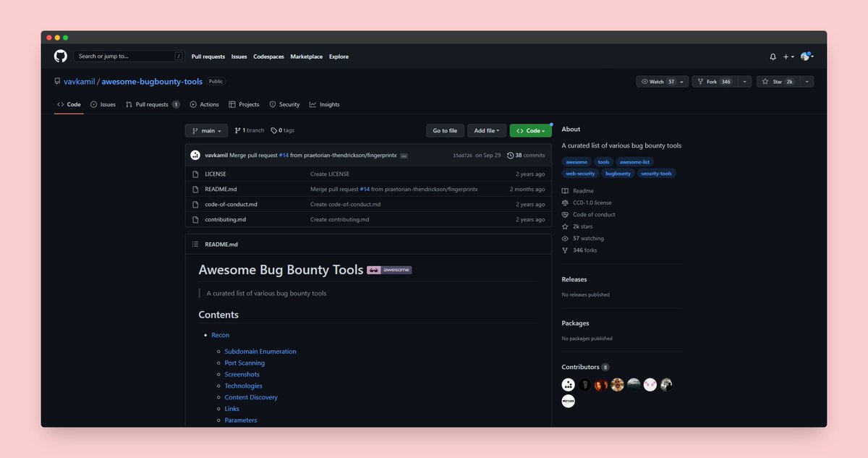Open Issues in top navigation
This screenshot has height=458, width=868.
239,56
